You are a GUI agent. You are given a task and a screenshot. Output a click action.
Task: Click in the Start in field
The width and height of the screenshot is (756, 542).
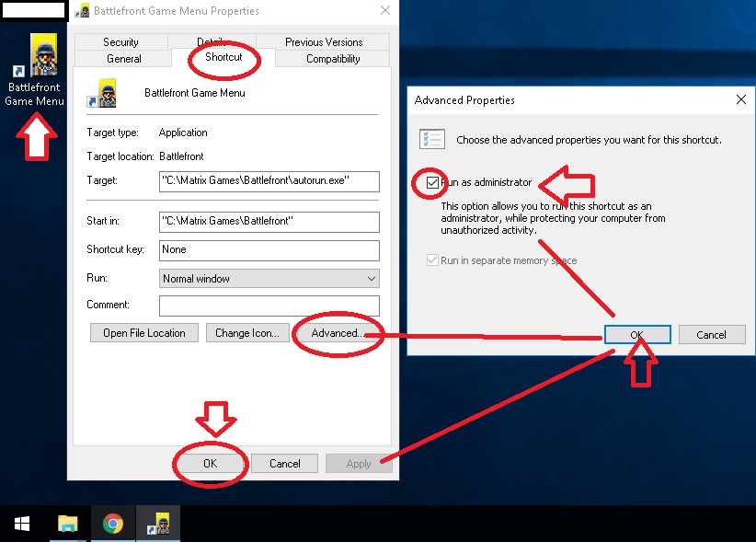click(x=269, y=222)
